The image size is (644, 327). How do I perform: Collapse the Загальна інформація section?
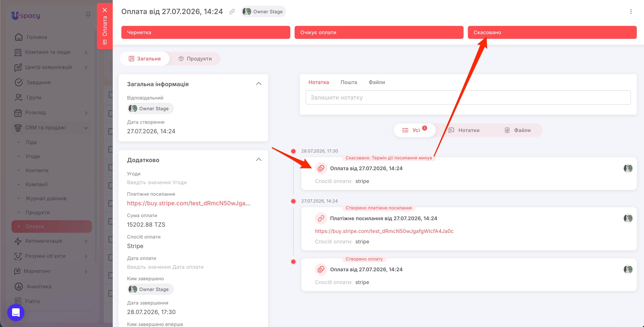click(x=259, y=84)
